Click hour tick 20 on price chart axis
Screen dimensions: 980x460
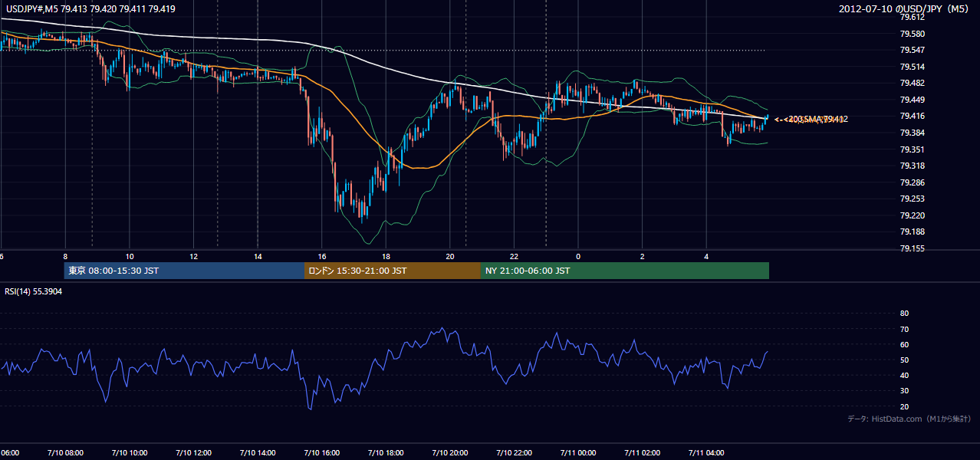(x=450, y=257)
